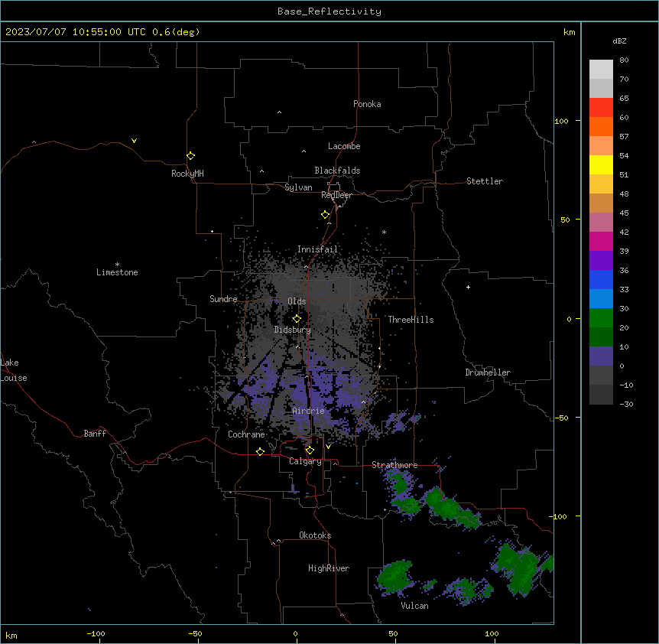Click the Cochrane label
The image size is (659, 644).
pyautogui.click(x=246, y=434)
